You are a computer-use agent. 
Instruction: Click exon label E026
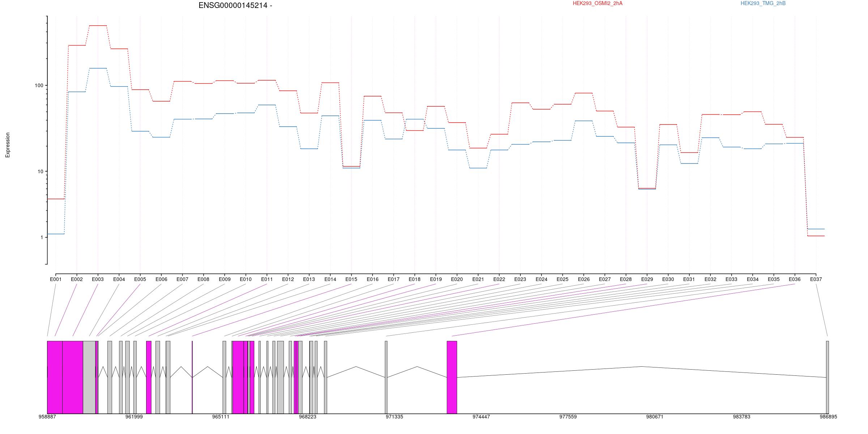[584, 279]
